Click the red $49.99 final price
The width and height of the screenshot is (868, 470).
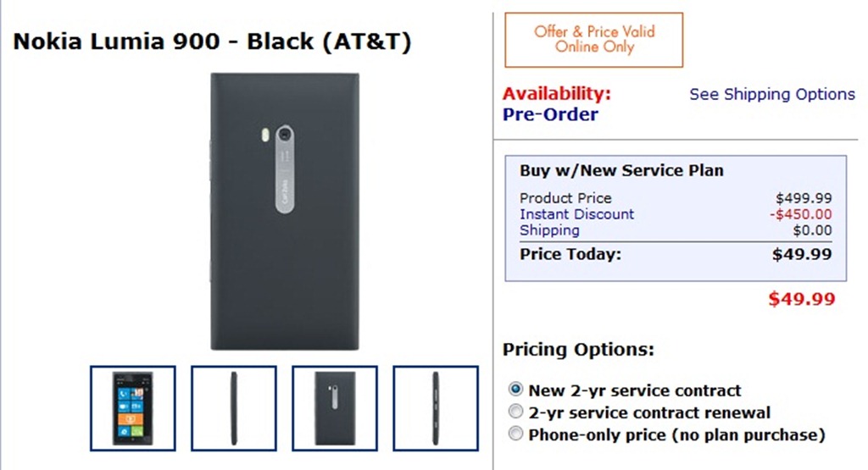pyautogui.click(x=801, y=298)
